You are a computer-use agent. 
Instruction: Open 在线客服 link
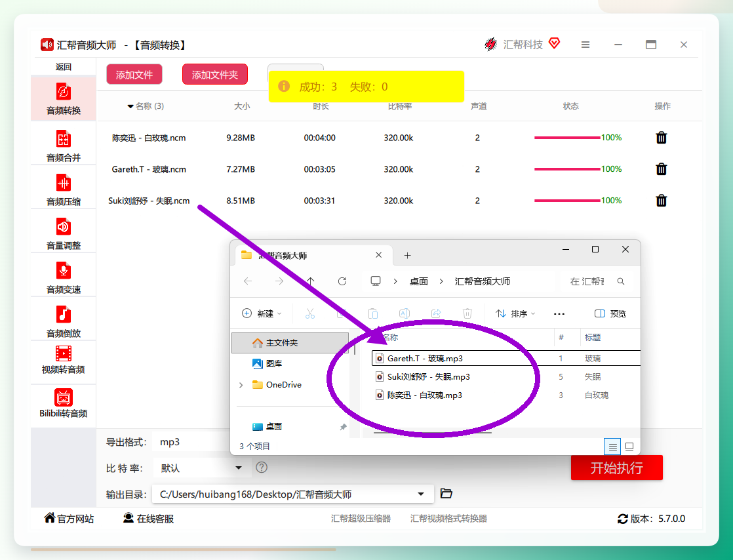click(148, 519)
